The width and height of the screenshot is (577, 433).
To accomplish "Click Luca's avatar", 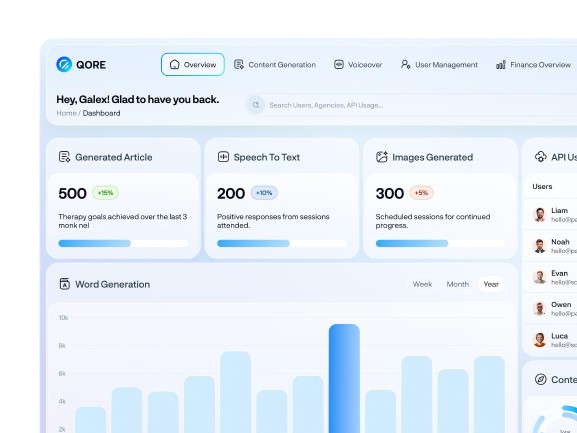I will point(540,340).
